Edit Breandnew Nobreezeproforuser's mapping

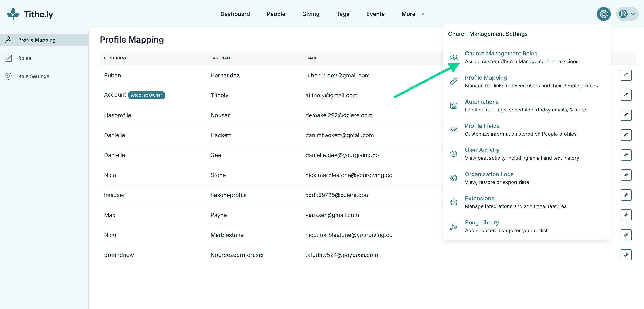tap(626, 255)
